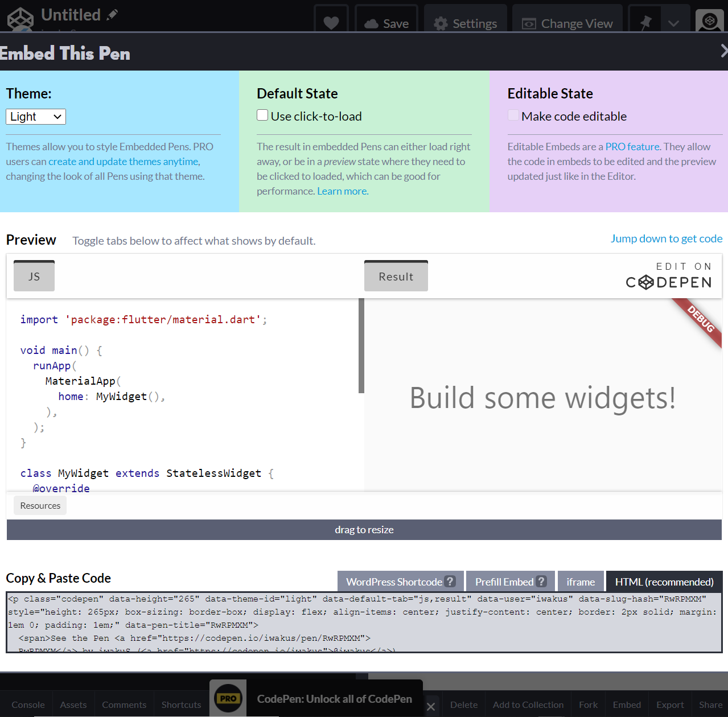The image size is (728, 717).
Task: Click the drag to resize bar
Action: (364, 530)
